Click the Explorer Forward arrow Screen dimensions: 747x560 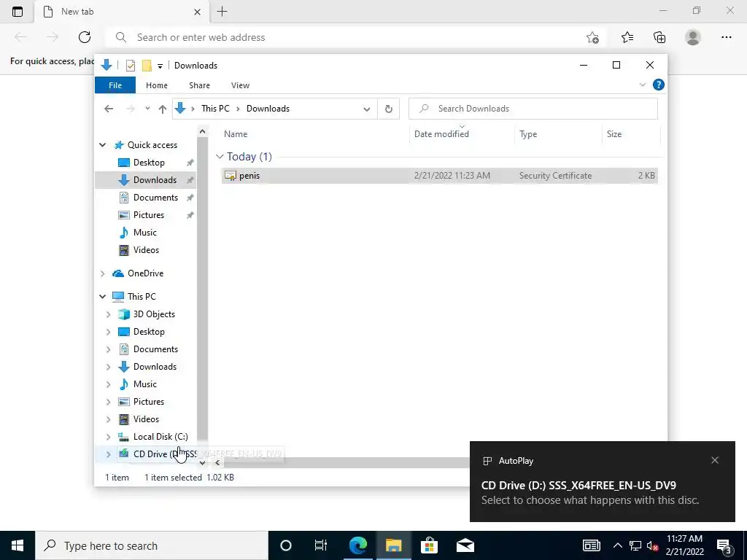pos(130,109)
